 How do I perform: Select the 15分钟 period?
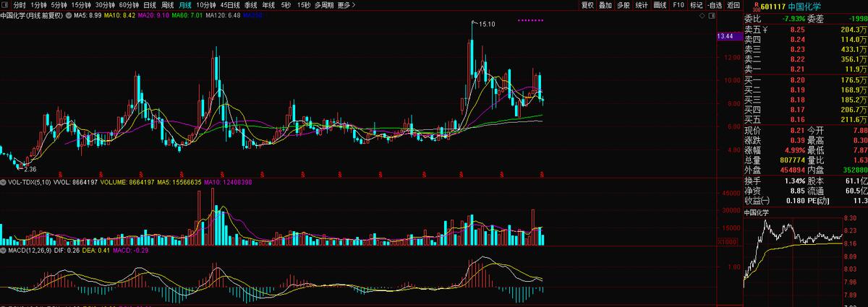82,4
